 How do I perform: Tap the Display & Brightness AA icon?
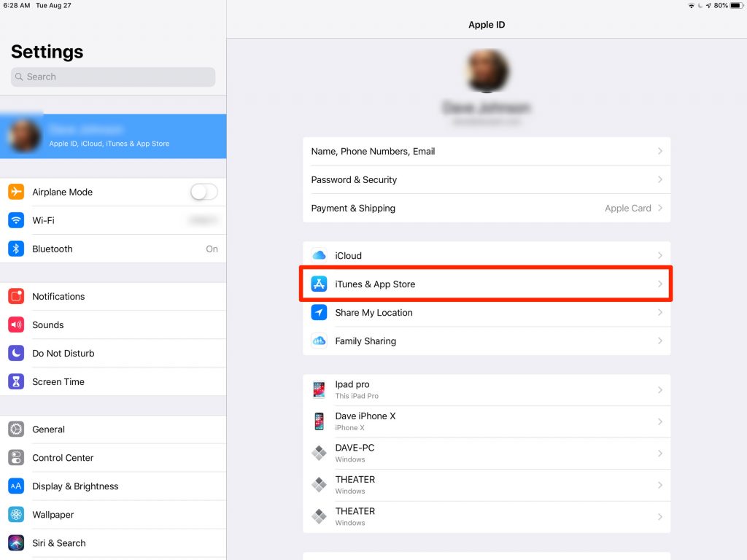tap(16, 486)
